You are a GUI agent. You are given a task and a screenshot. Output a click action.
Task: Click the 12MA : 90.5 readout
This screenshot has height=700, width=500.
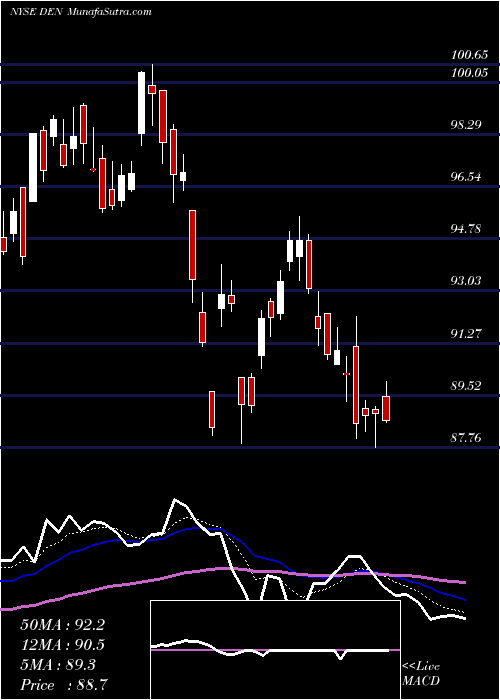(62, 645)
